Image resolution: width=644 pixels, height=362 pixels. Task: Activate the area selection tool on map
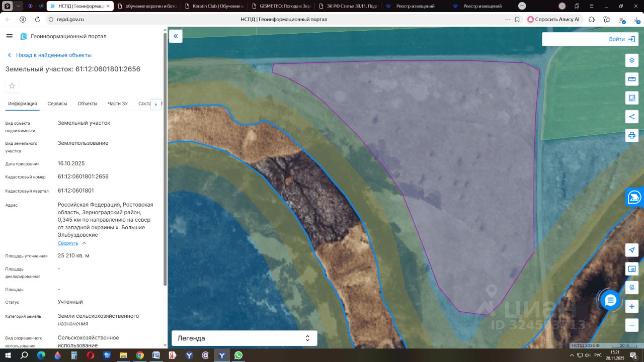[632, 98]
